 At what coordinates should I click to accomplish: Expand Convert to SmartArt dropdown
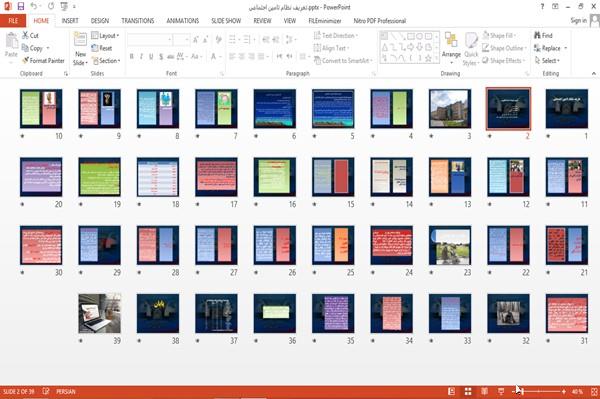click(343, 60)
